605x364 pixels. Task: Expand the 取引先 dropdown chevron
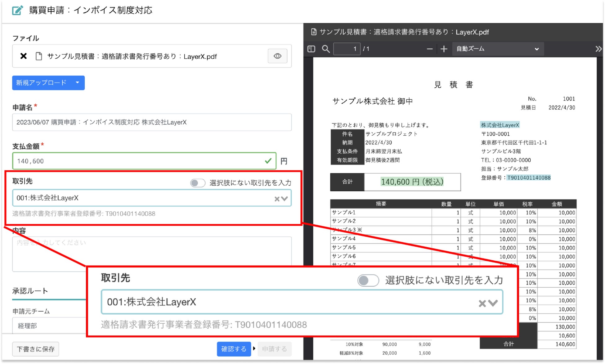(x=285, y=199)
